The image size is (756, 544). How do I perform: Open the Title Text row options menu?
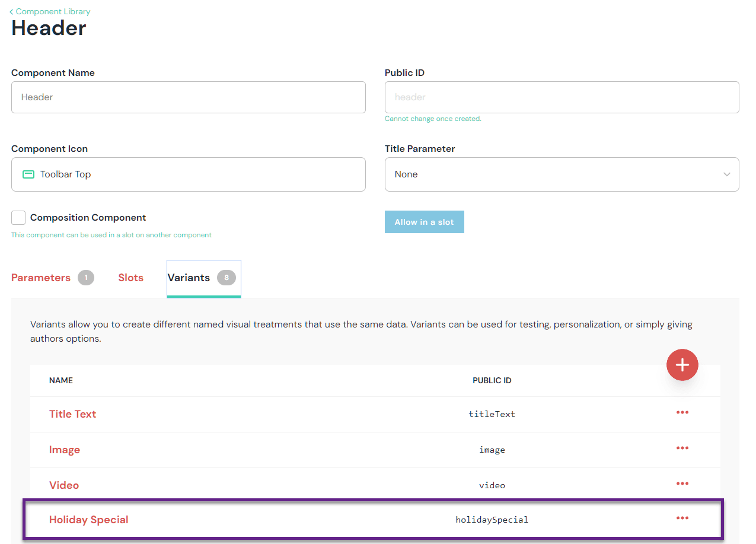tap(682, 413)
